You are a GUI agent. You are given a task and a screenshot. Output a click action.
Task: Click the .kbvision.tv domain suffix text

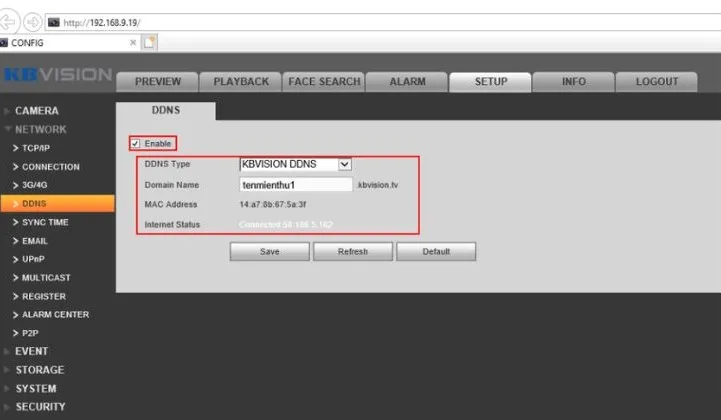coord(377,185)
